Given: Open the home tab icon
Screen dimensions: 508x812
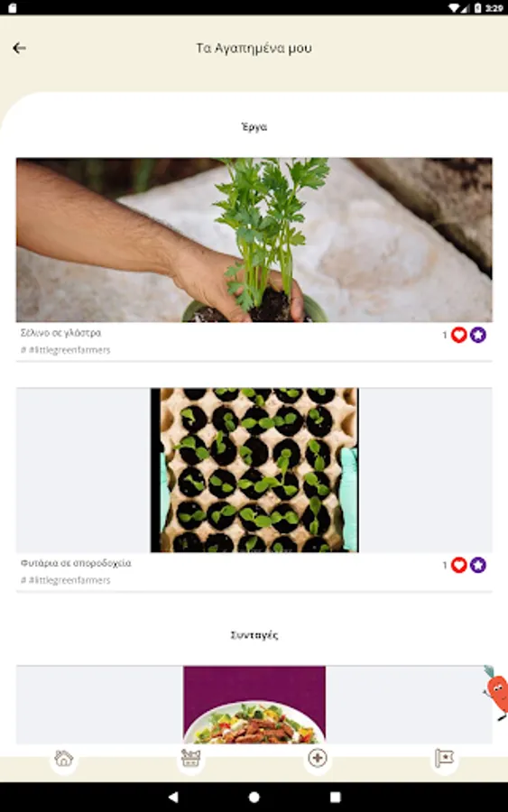Looking at the screenshot, I should (64, 759).
